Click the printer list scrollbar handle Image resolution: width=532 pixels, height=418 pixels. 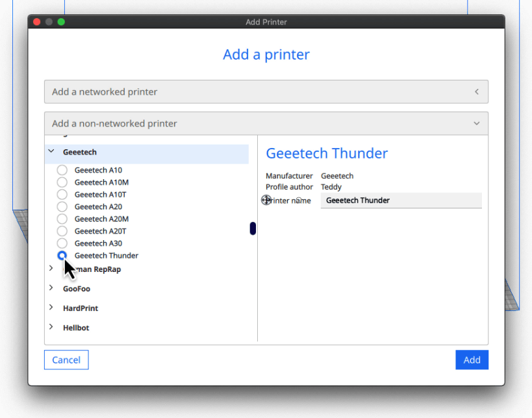point(253,228)
